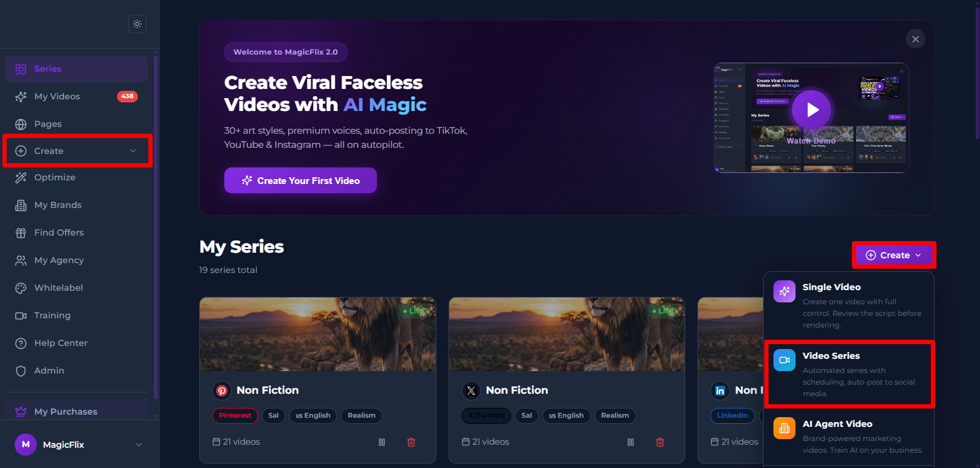Open the Pinterest series lion thumbnail
The image size is (980, 468).
pos(317,334)
